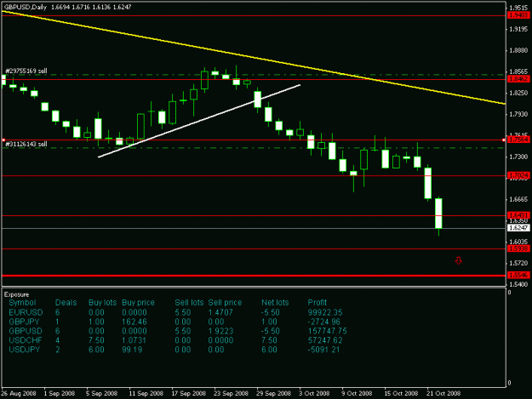Click the 21 Oct 2008 date label
Image resolution: width=532 pixels, height=399 pixels.
[443, 393]
